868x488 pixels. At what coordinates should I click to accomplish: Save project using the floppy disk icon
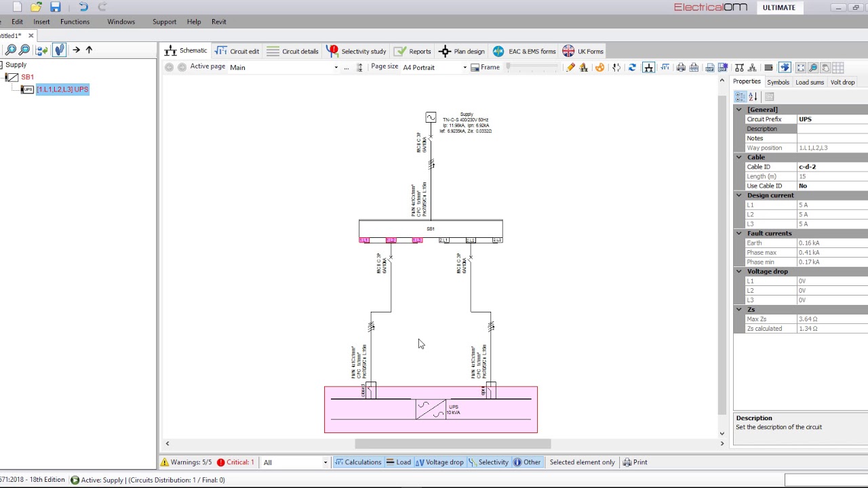click(56, 7)
